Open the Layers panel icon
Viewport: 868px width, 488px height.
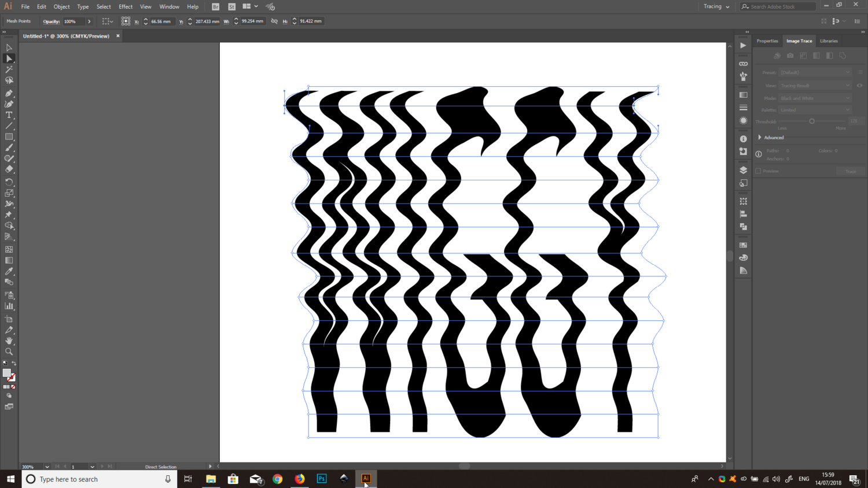coord(744,170)
